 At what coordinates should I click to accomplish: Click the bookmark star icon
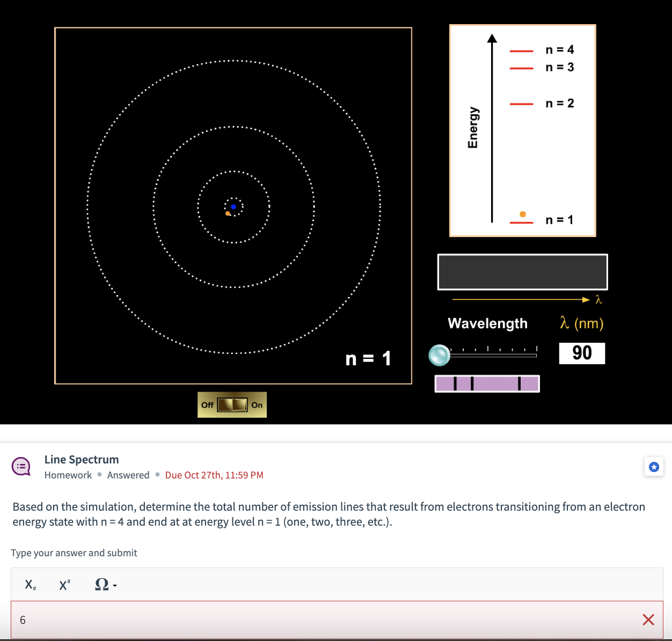click(x=654, y=467)
